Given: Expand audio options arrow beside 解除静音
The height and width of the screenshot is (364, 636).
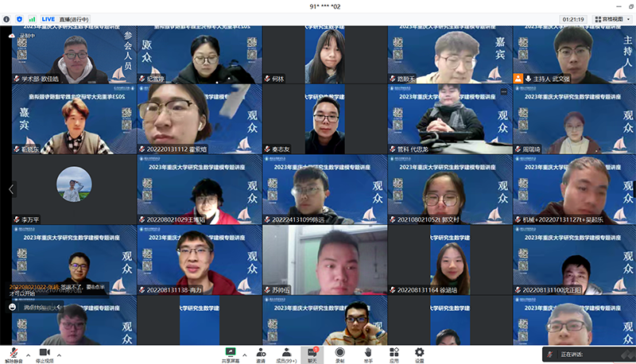Looking at the screenshot, I should [x=29, y=355].
